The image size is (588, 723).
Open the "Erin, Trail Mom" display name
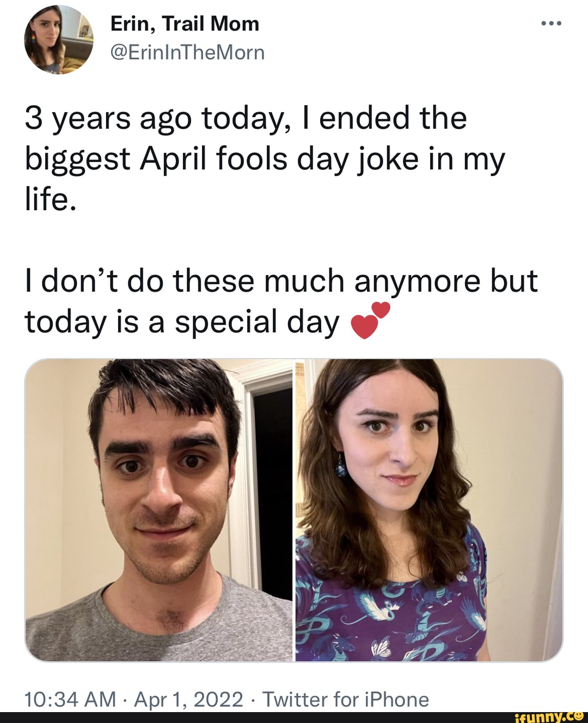pos(185,24)
